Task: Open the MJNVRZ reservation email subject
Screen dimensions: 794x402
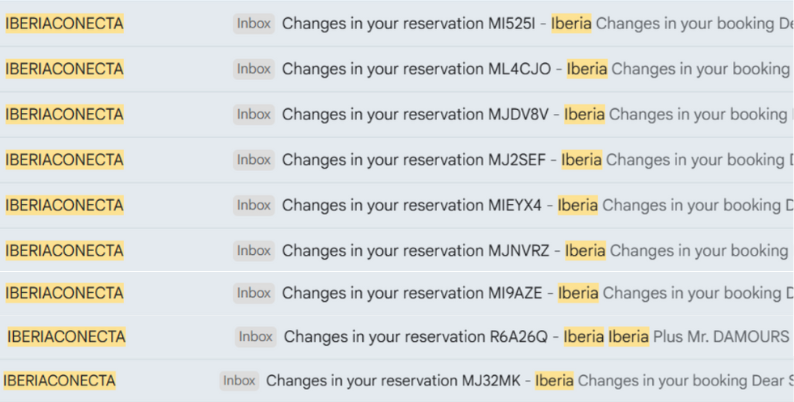Action: tap(420, 249)
